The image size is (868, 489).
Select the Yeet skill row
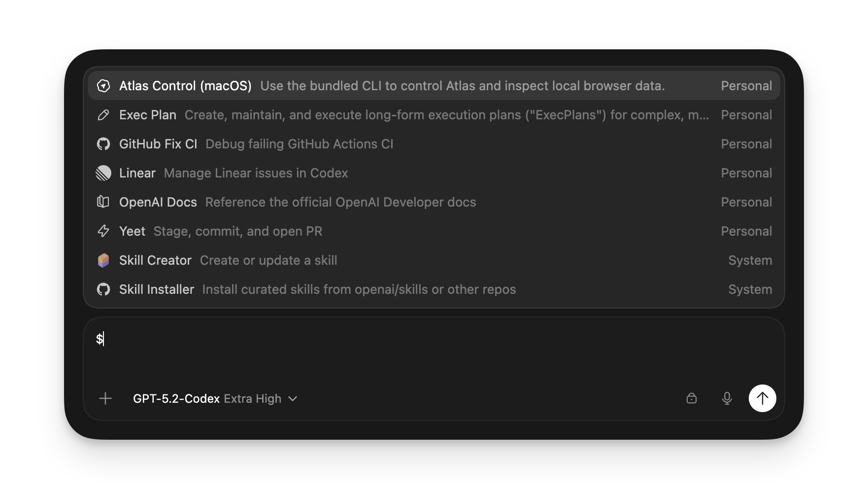[345, 231]
